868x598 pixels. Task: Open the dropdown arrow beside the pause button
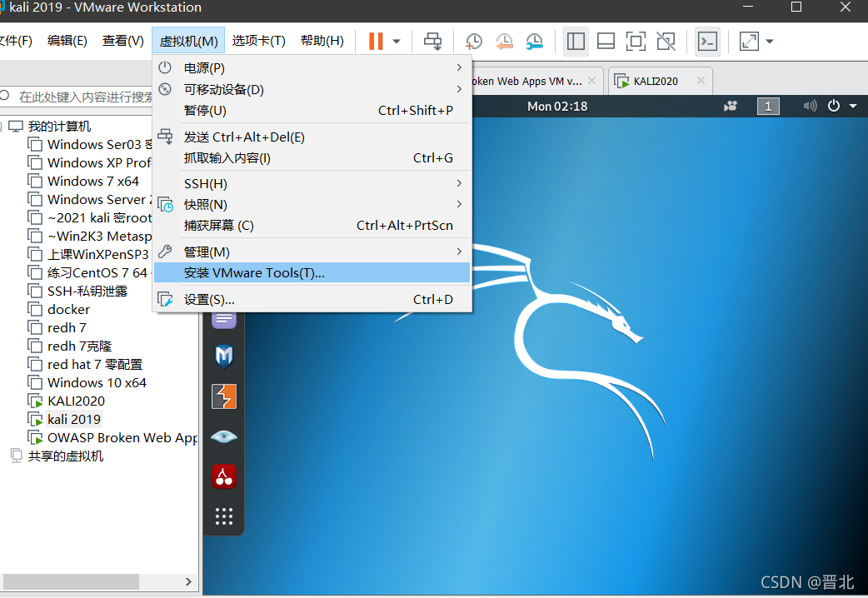click(397, 42)
